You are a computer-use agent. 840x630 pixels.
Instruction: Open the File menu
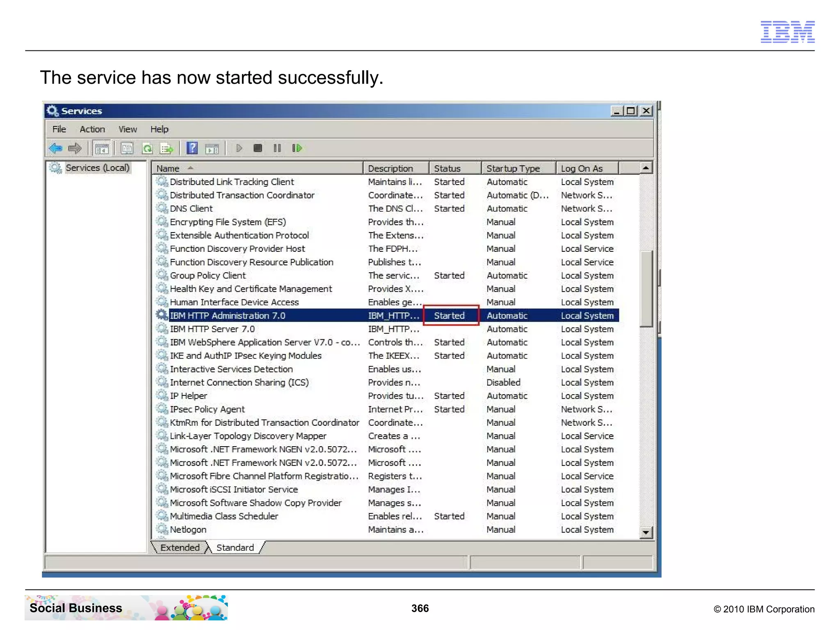pos(59,129)
